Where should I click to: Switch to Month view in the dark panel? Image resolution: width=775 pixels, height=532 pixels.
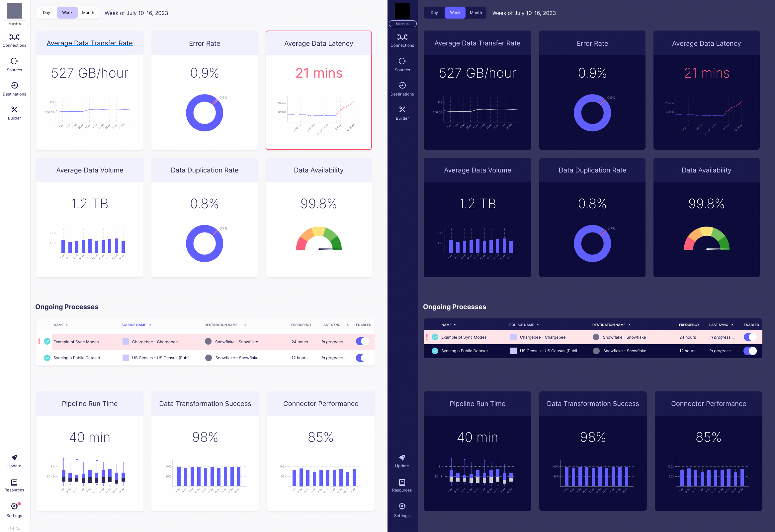[x=476, y=13]
